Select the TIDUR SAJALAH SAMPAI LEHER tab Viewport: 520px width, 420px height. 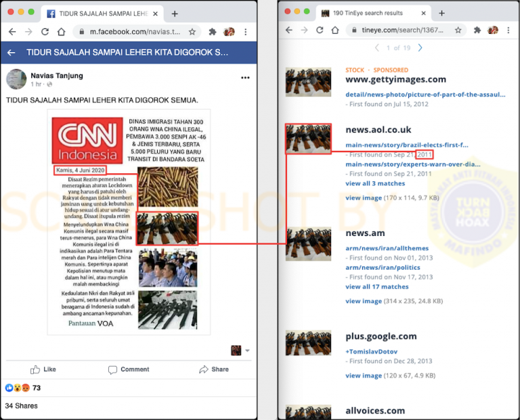click(x=102, y=14)
